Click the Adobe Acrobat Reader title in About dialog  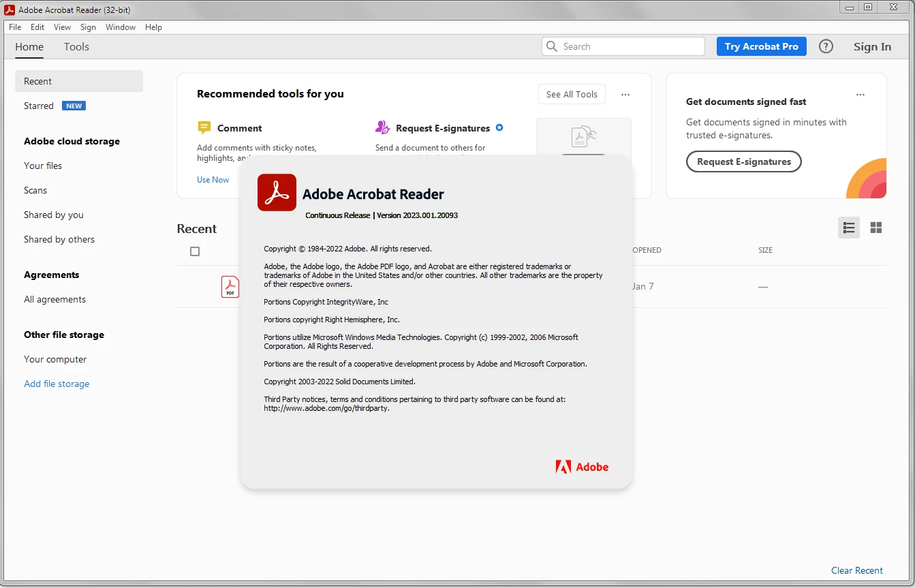373,194
